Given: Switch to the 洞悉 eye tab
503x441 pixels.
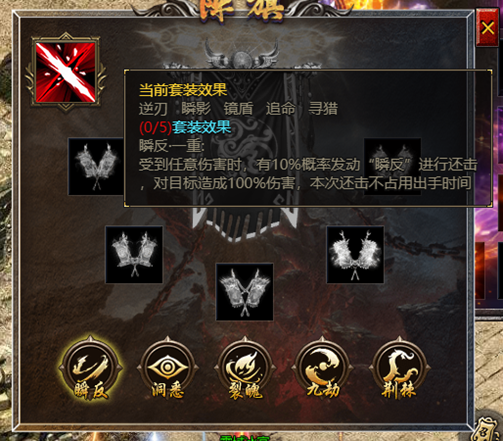Looking at the screenshot, I should (x=168, y=369).
